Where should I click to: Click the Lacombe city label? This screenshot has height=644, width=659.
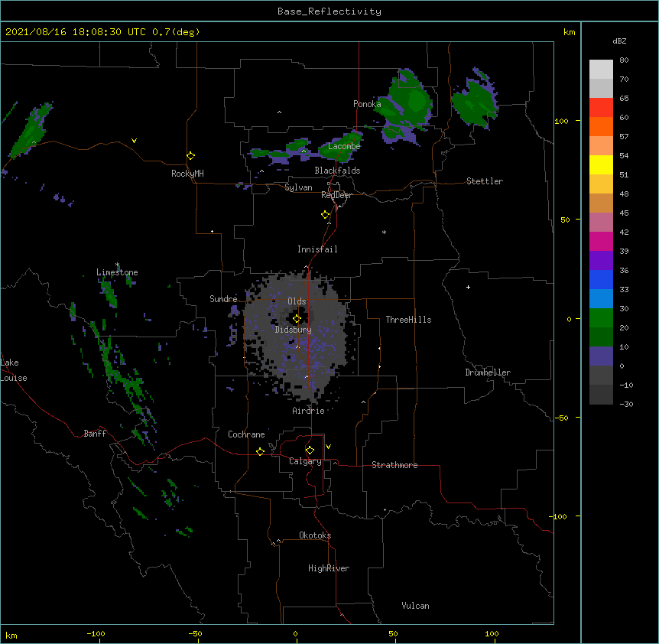(x=344, y=146)
